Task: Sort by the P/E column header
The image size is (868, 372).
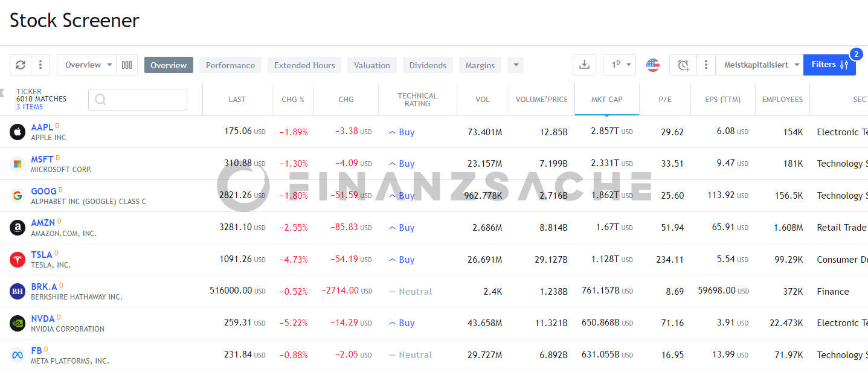Action: 665,100
